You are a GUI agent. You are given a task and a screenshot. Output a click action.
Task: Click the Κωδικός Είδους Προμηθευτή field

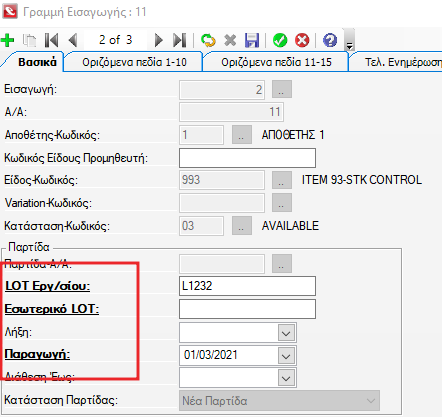[x=247, y=158]
